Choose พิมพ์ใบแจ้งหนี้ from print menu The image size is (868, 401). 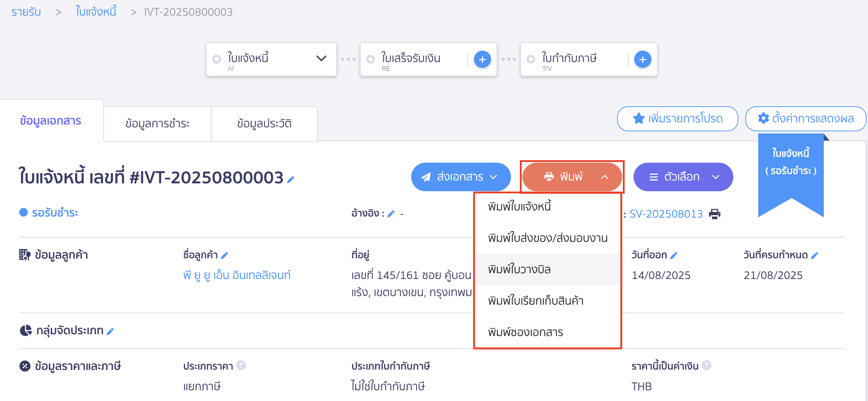tap(548, 207)
